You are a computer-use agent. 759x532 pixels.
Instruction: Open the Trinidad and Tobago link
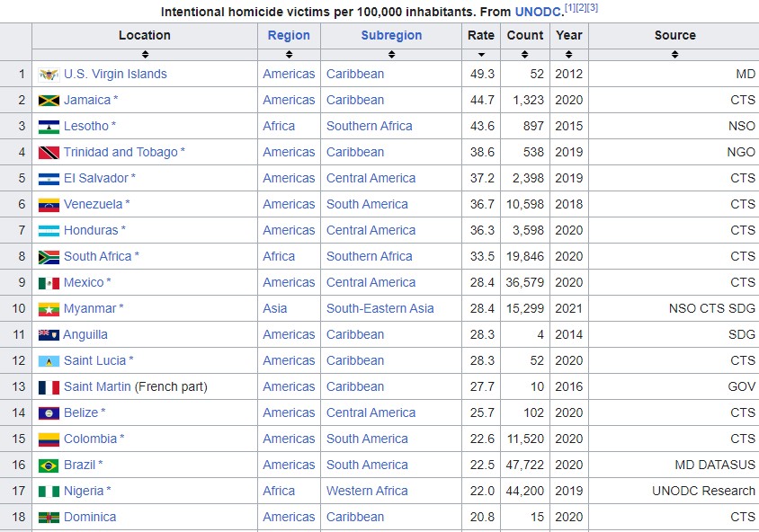click(x=121, y=153)
